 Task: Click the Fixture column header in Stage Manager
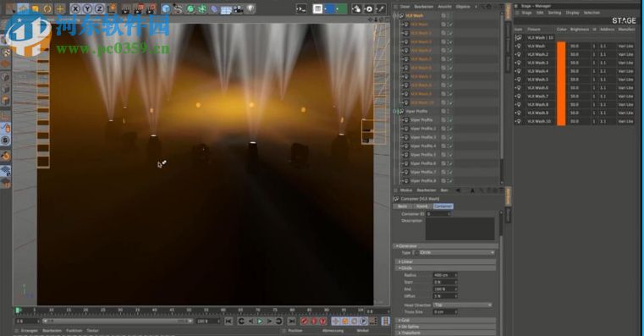(534, 30)
